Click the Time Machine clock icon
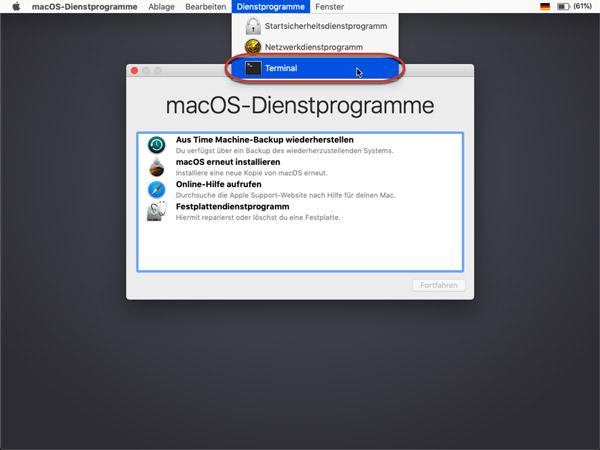 [x=157, y=145]
